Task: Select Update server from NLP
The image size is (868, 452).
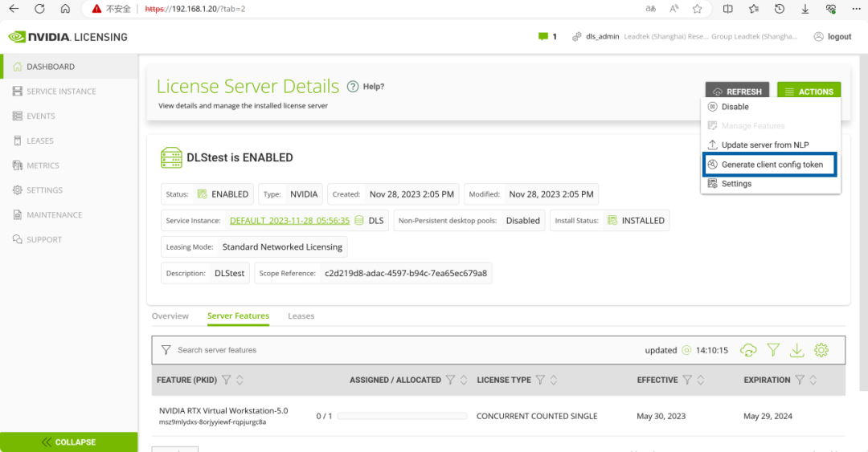Action: (x=771, y=145)
